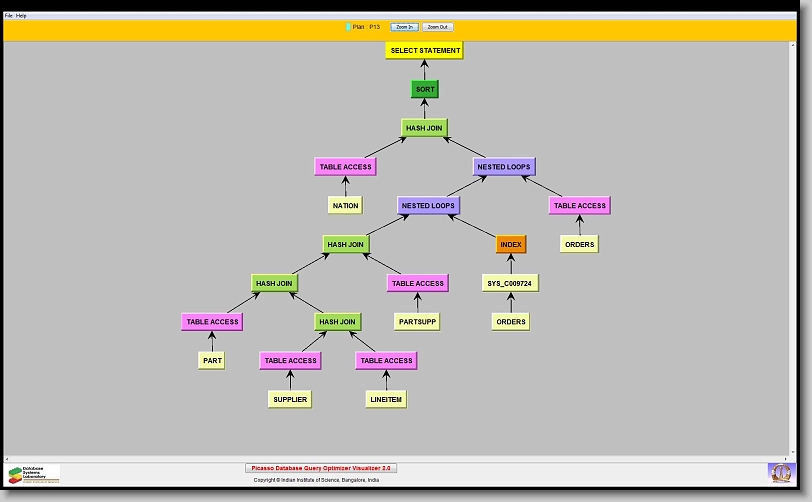Click the Picasso Database Query Optimizer Visualizer button
The image size is (812, 502).
321,468
